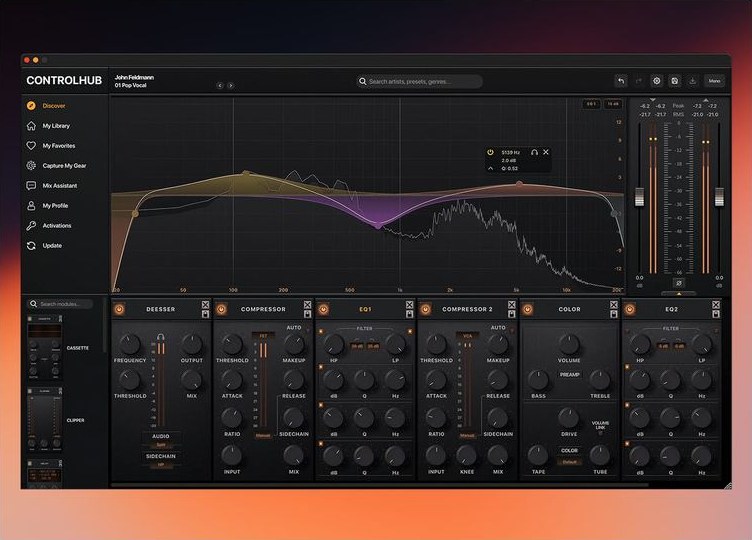Click the save preset disk icon
Screen dimensions: 752x540
(674, 81)
